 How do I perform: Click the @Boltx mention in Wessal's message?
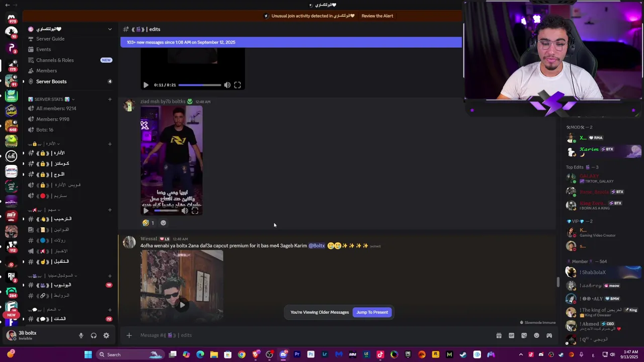pos(316,246)
